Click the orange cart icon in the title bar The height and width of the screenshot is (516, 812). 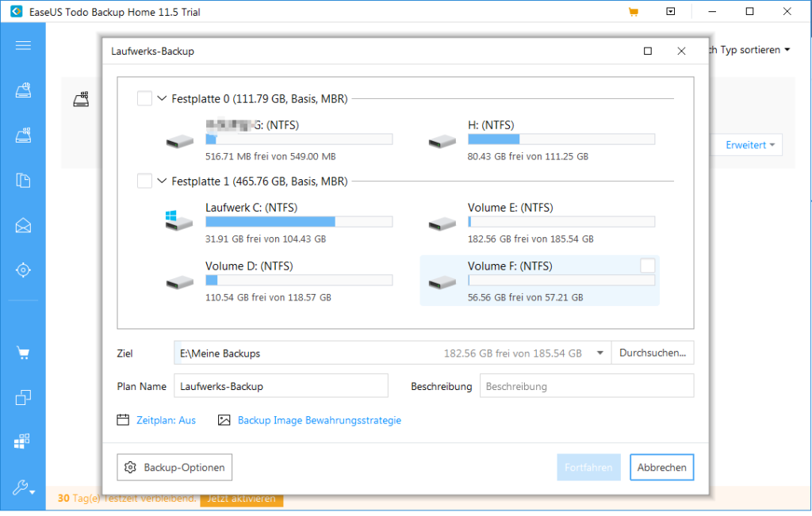(x=633, y=12)
